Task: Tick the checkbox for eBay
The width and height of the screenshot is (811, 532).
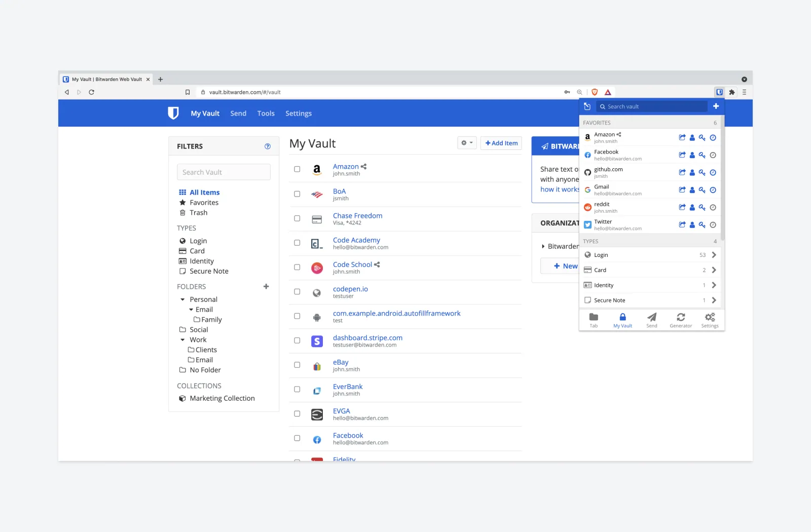Action: click(x=297, y=365)
